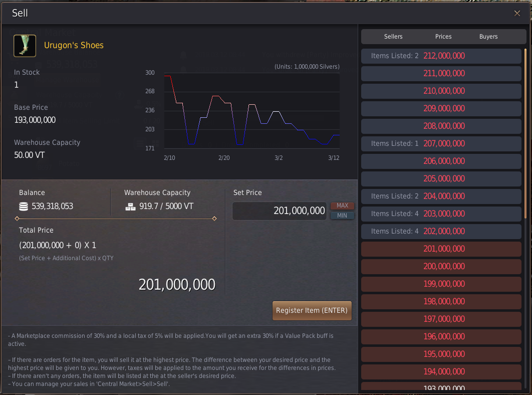Select the 208,000,000 price row
532x395 pixels.
[441, 126]
